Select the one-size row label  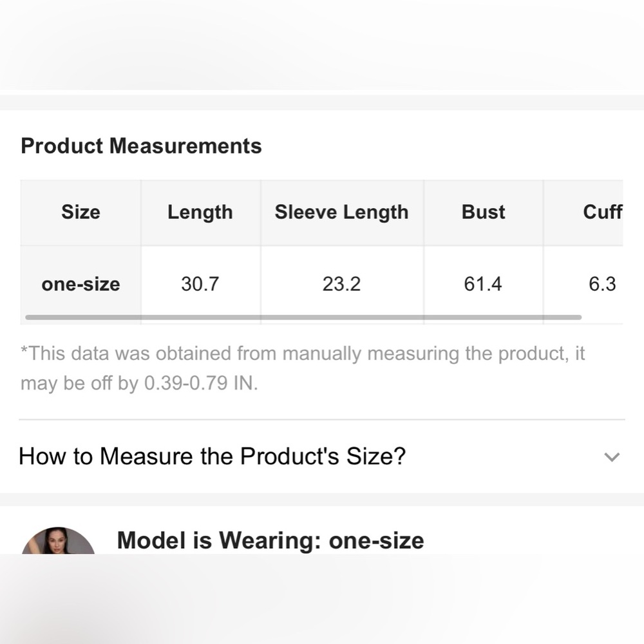point(80,284)
